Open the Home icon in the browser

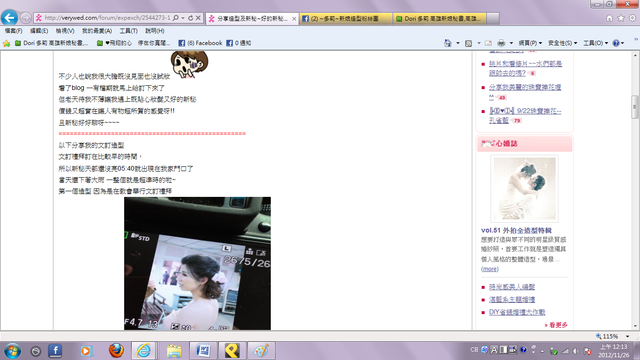coord(609,18)
